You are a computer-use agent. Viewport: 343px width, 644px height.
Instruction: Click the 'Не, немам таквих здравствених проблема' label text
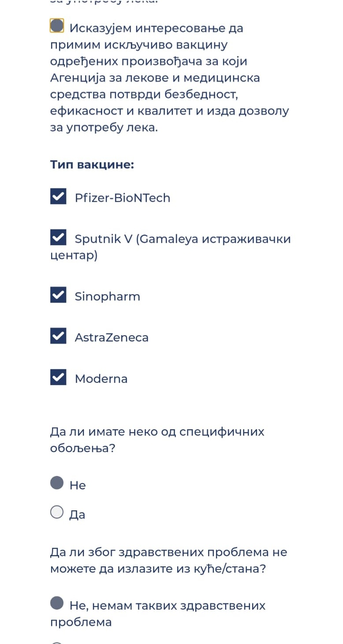coord(168,606)
